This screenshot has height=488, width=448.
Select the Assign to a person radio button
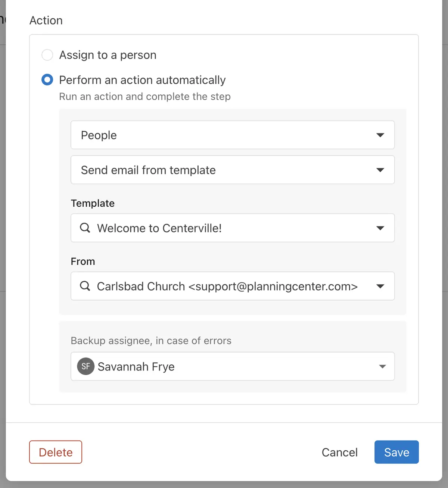click(x=47, y=55)
